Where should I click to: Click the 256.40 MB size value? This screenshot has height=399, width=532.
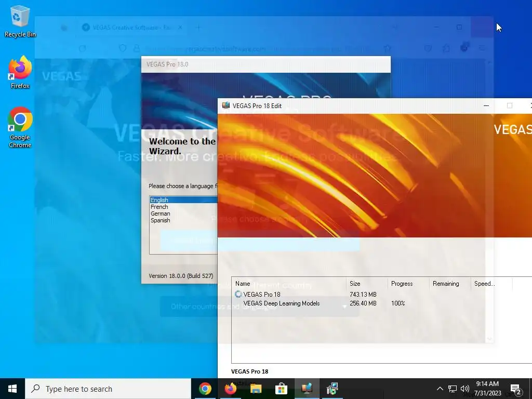click(x=363, y=303)
